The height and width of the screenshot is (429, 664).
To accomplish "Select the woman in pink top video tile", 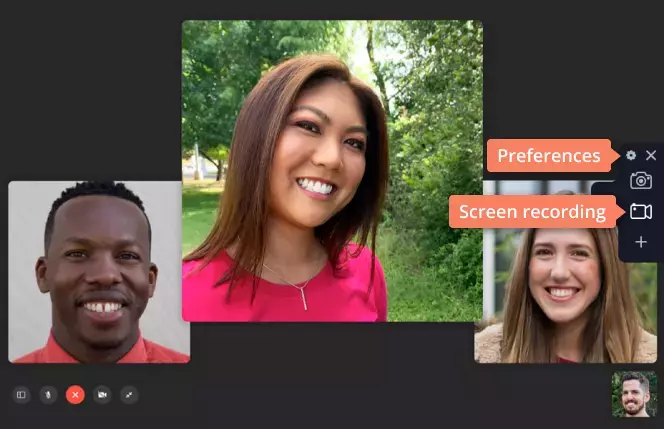I will 332,171.
